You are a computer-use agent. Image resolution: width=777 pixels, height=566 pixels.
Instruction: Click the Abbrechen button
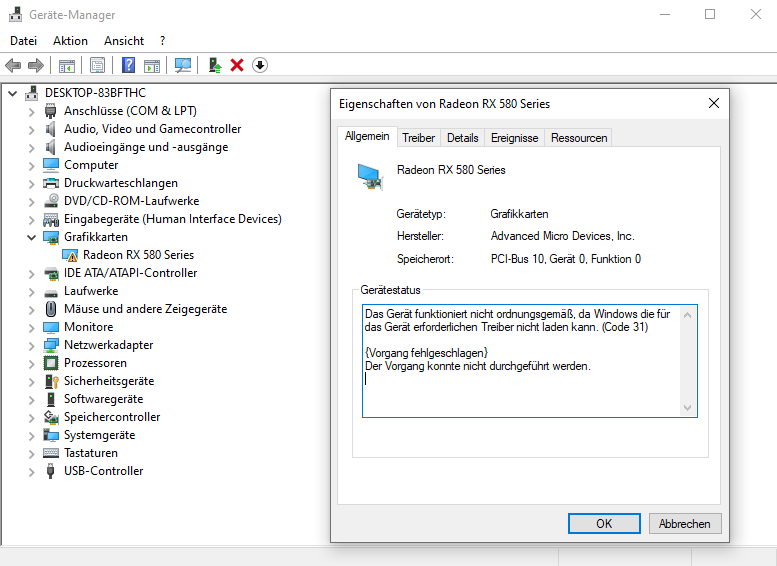point(684,523)
